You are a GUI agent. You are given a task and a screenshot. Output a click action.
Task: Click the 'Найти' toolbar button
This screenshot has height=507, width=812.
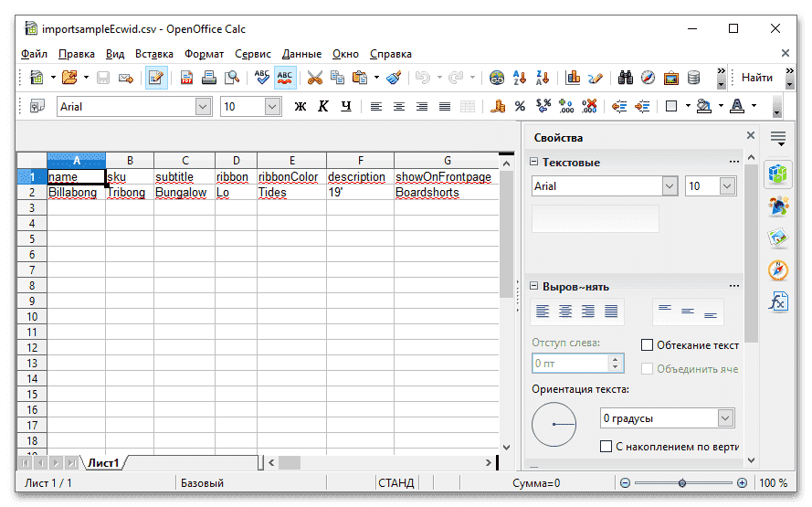[756, 78]
